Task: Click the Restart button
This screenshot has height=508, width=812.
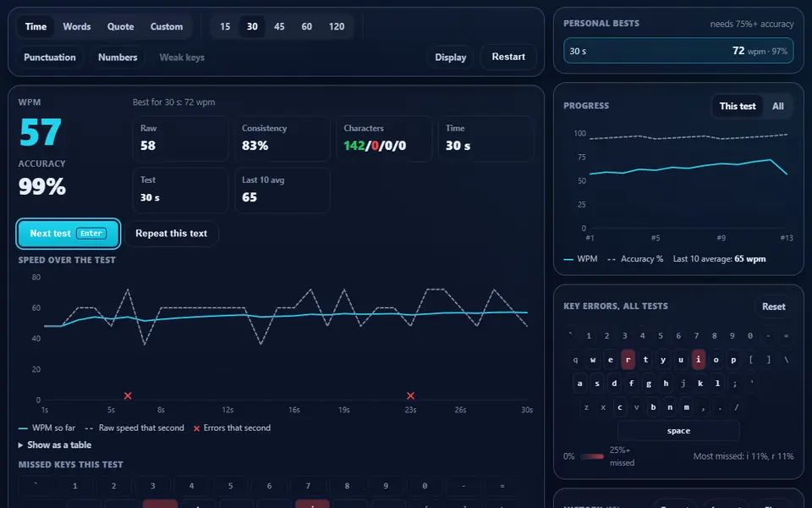Action: click(508, 57)
